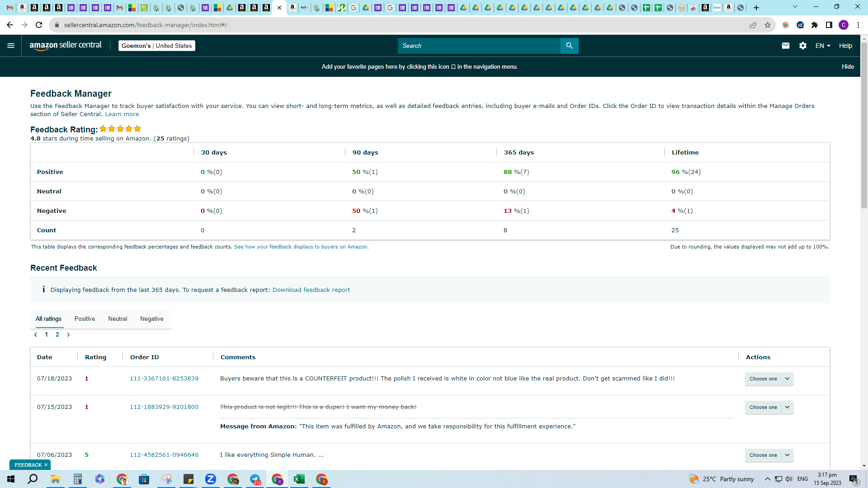Expand the EN language dropdown
Viewport: 868px width, 488px height.
coord(823,46)
